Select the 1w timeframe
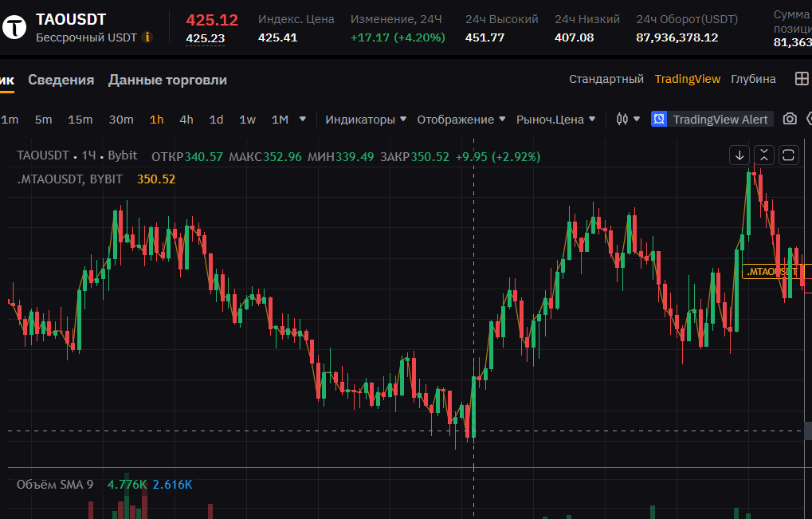The width and height of the screenshot is (812, 519). 248,120
